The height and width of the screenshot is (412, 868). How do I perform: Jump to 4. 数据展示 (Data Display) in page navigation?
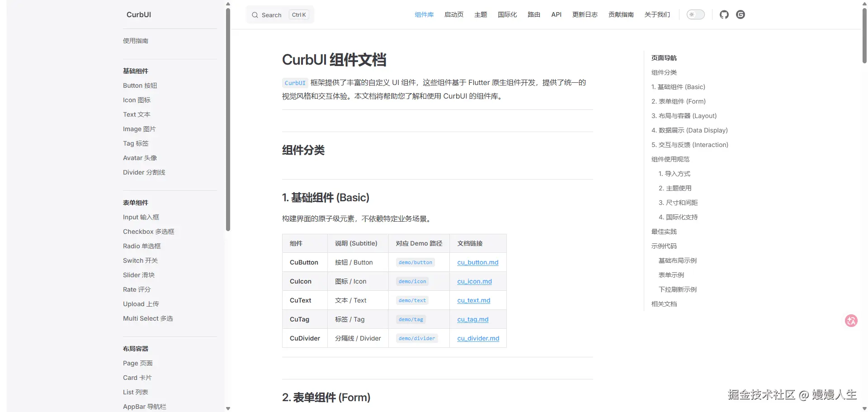click(x=689, y=130)
